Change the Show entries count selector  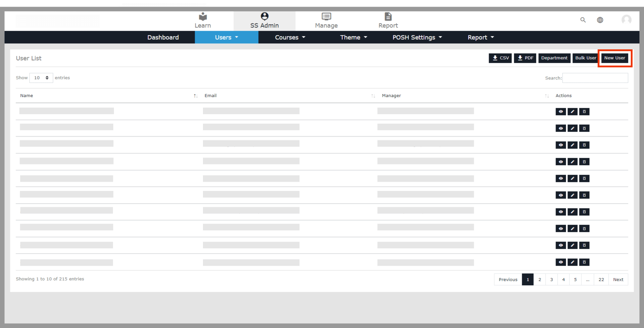tap(41, 78)
